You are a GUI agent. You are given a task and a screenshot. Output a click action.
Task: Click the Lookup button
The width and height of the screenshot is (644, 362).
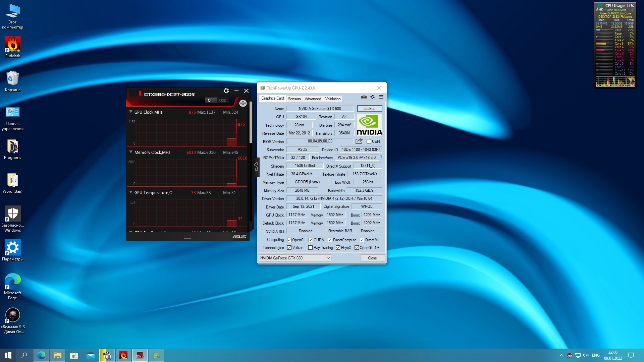click(x=369, y=109)
